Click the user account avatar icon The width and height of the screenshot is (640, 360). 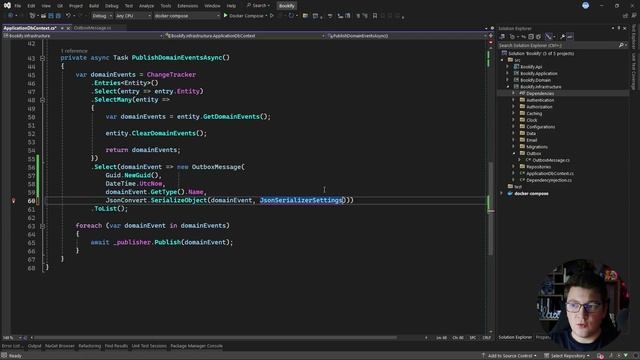tap(585, 5)
